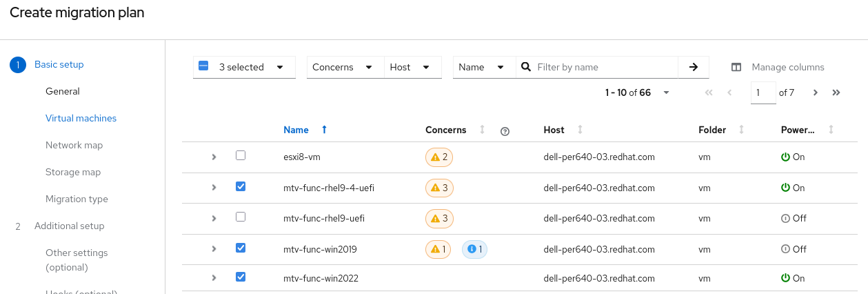Select the mtv-func-rhel9-uefi checkbox
The image size is (868, 294).
[x=241, y=217]
